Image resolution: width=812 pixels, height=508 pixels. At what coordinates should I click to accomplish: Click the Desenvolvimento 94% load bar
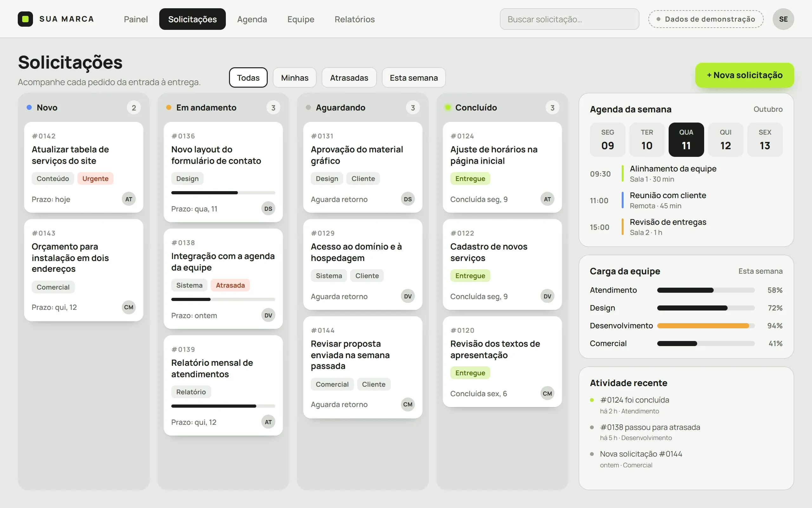pyautogui.click(x=706, y=325)
